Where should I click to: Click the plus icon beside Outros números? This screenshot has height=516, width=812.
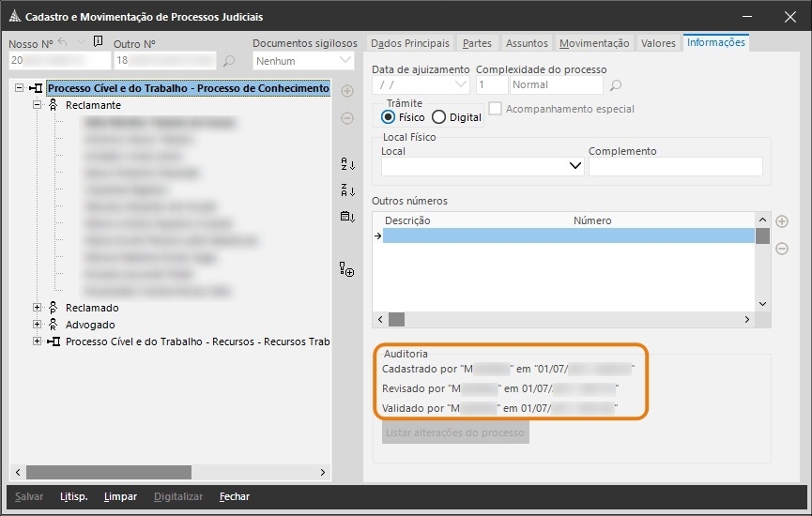click(x=781, y=221)
